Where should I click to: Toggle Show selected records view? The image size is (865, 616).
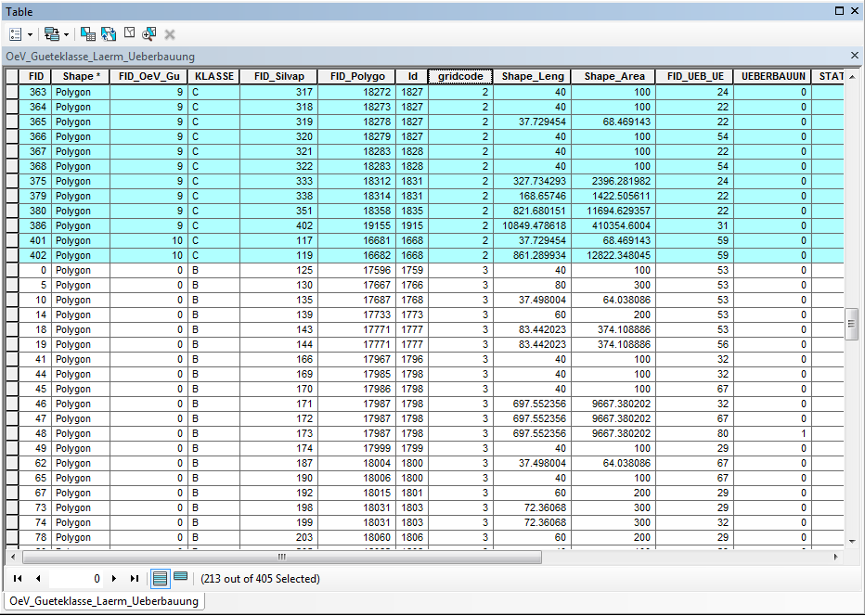click(x=180, y=578)
